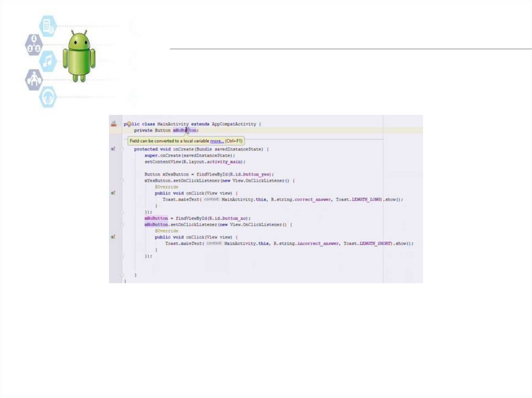532x398 pixels.
Task: Click 'Toast.LENGTH_SHORT'
Action: pyautogui.click(x=368, y=243)
